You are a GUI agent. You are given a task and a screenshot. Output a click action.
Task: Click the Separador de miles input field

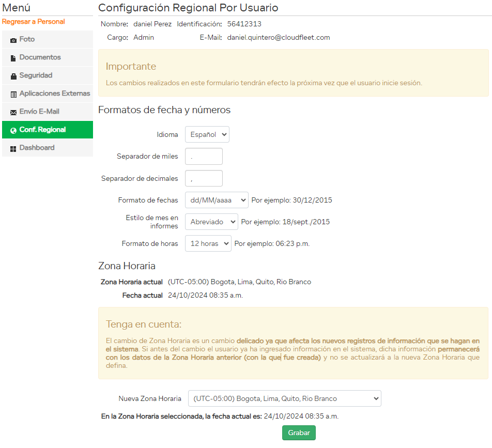(x=204, y=157)
